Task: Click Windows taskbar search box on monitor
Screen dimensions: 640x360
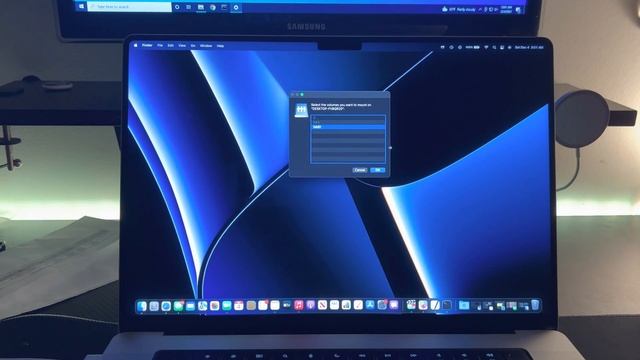Action: tap(129, 7)
